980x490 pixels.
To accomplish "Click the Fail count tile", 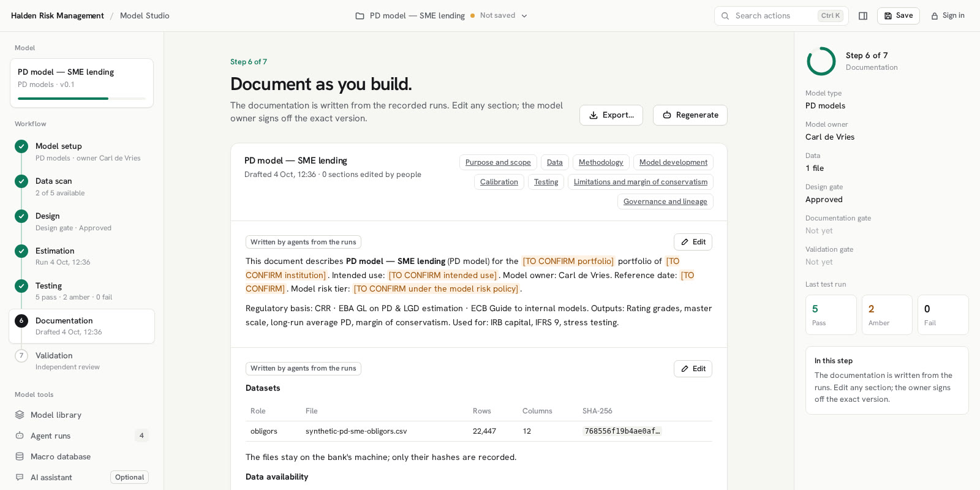I will click(943, 315).
